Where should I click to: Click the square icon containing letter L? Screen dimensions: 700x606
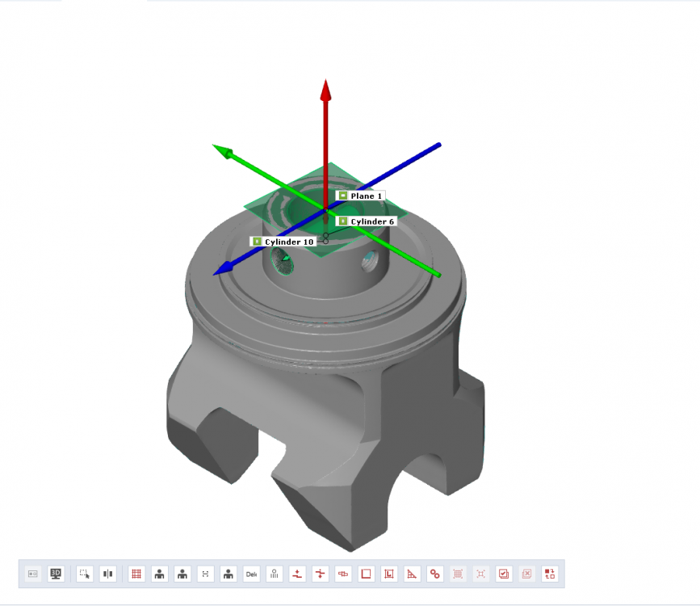[x=388, y=574]
